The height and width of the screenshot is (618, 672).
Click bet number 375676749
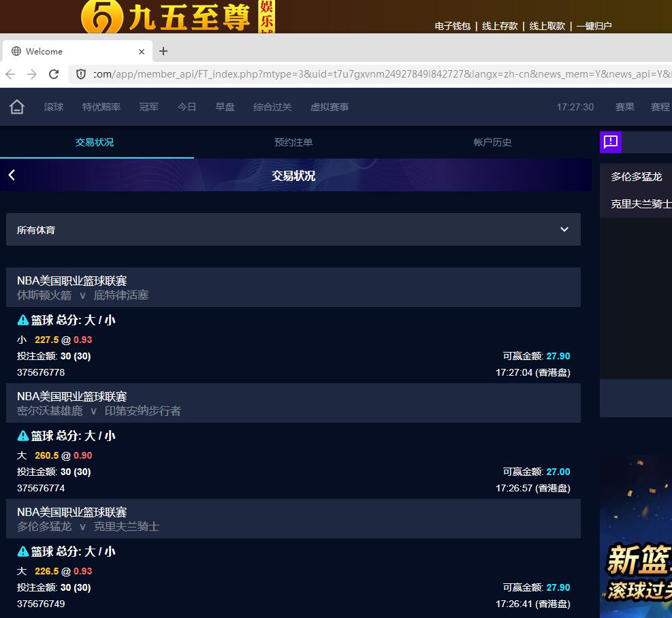click(41, 604)
